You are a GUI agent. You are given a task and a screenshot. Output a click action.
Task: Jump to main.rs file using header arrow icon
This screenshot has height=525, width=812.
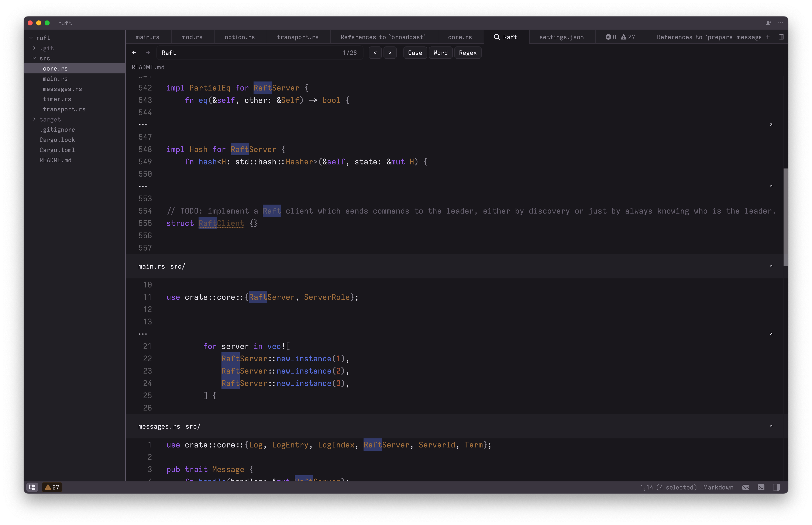tap(771, 266)
